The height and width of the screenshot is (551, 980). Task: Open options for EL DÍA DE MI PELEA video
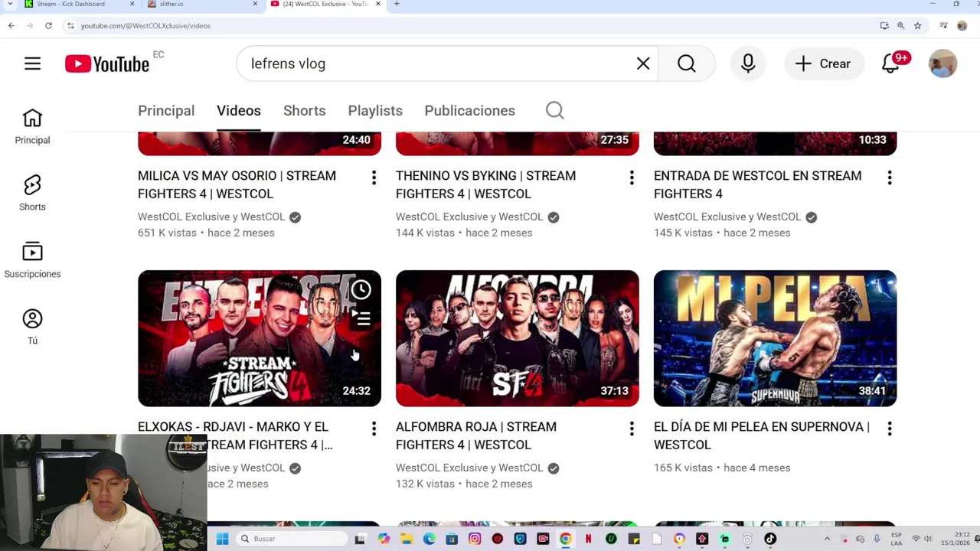click(890, 429)
